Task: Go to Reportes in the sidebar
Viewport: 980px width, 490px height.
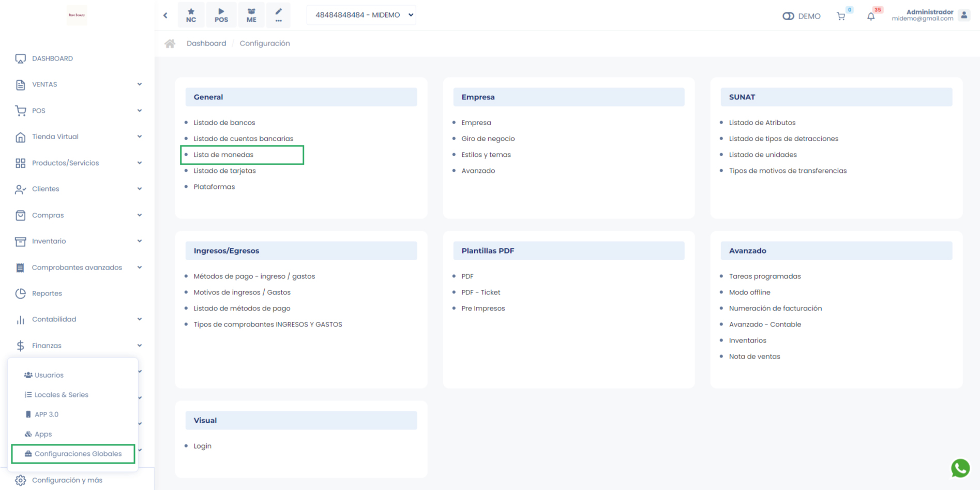Action: click(x=47, y=293)
